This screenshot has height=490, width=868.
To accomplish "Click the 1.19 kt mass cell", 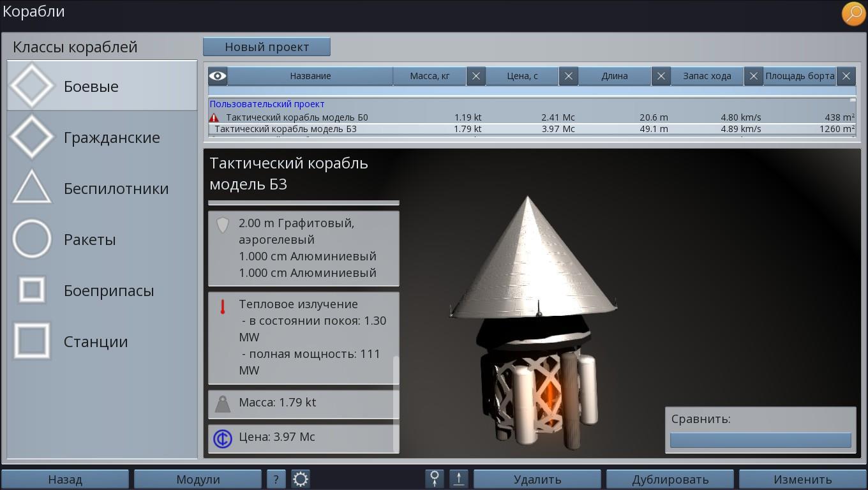I will coord(468,117).
